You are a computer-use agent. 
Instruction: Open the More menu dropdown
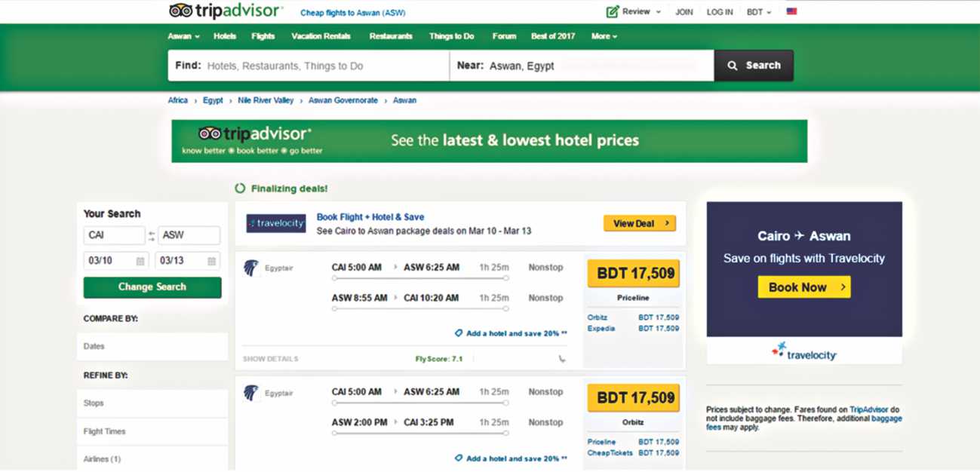point(604,36)
